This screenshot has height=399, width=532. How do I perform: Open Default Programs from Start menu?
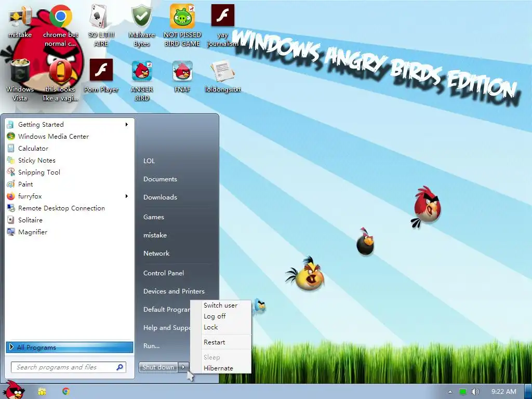coord(166,310)
